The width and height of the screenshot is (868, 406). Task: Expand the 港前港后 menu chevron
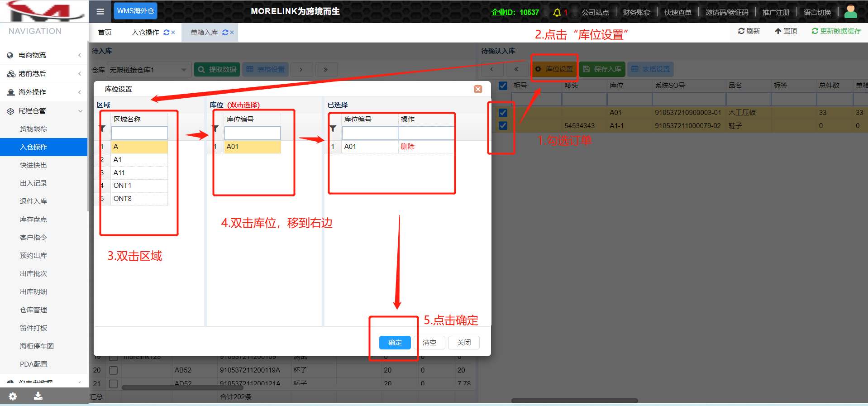tap(80, 74)
